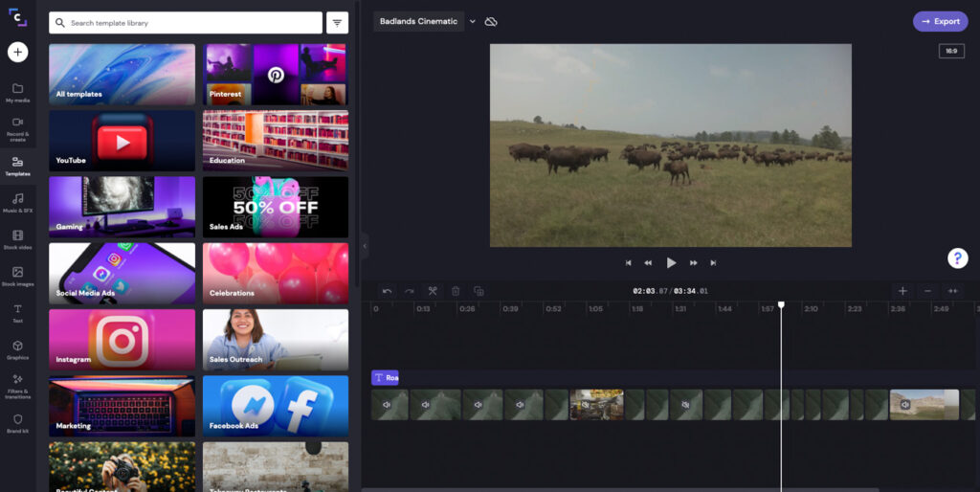Open My media in the sidebar
The height and width of the screenshot is (492, 980).
tap(17, 93)
